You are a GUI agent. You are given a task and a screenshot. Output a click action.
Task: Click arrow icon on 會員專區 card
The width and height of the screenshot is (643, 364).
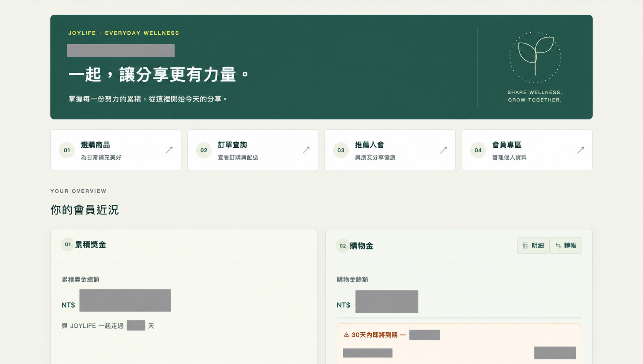tap(580, 150)
